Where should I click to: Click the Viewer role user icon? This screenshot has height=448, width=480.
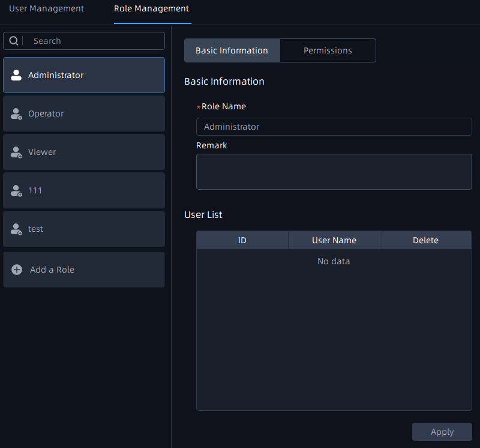click(16, 153)
